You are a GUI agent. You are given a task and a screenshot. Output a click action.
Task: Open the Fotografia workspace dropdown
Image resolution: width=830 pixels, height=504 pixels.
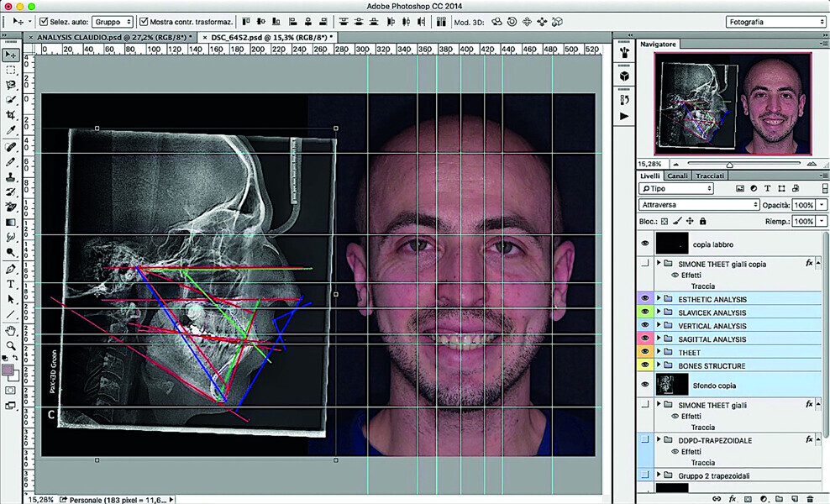point(775,22)
